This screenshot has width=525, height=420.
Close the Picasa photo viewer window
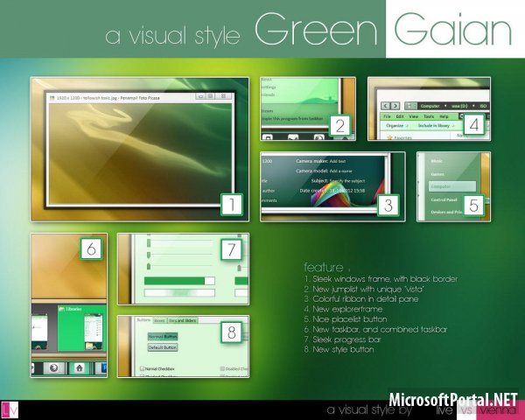pos(223,96)
